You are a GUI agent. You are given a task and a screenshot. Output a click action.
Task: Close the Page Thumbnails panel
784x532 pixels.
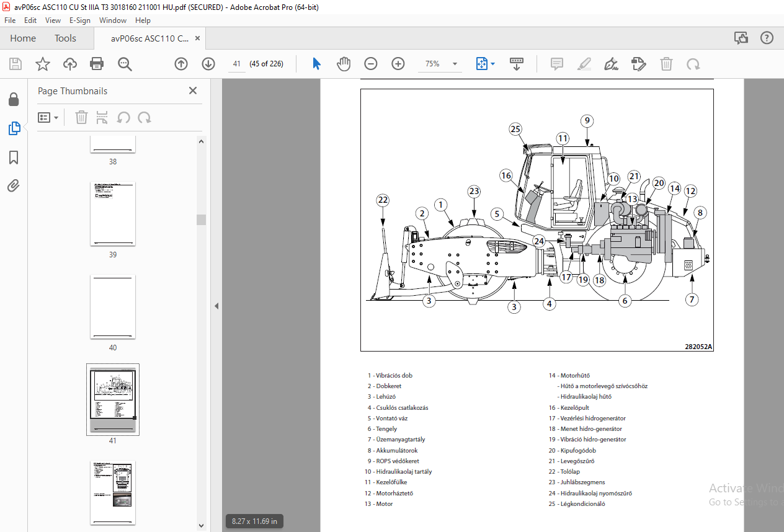193,91
